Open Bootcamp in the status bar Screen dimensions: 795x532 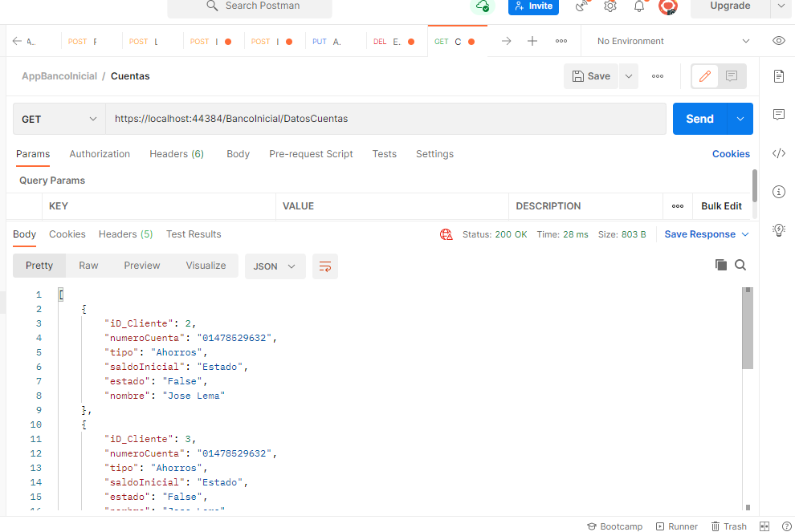coord(614,526)
